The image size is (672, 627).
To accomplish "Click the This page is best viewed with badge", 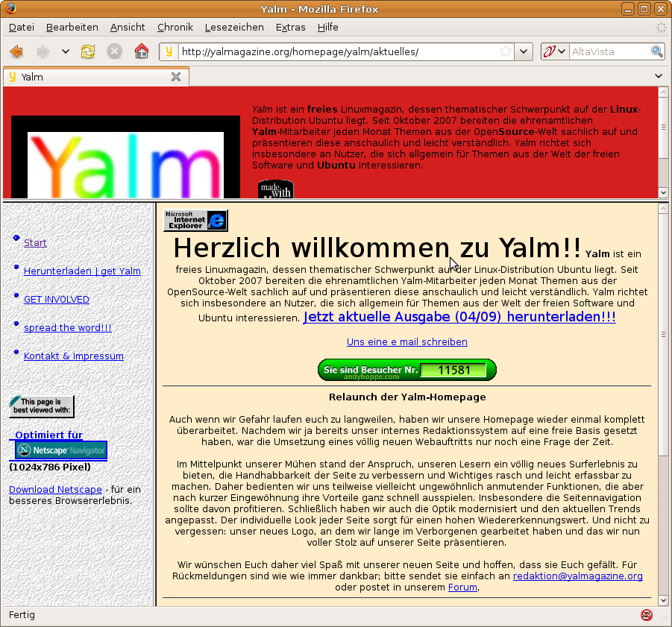I will (x=42, y=406).
